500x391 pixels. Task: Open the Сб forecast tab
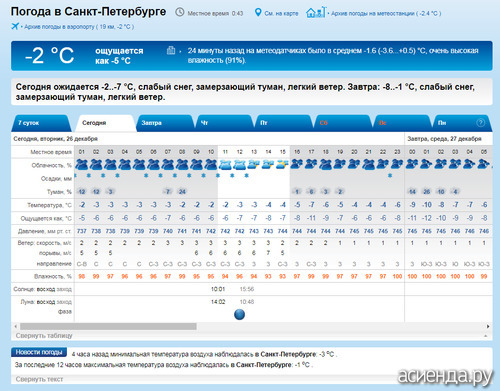pos(342,123)
